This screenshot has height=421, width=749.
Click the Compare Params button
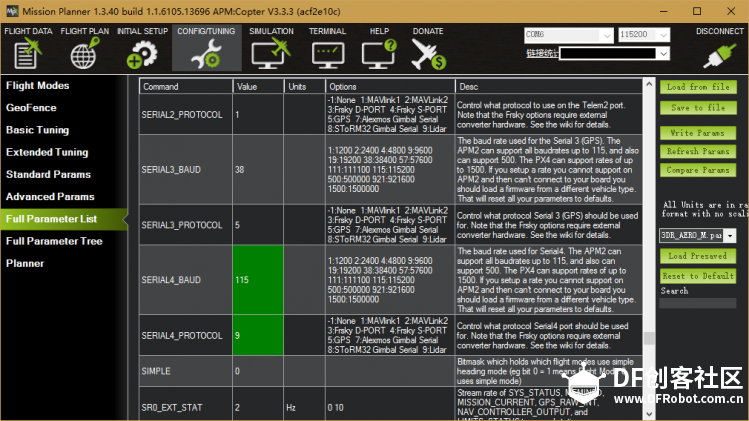[x=698, y=170]
